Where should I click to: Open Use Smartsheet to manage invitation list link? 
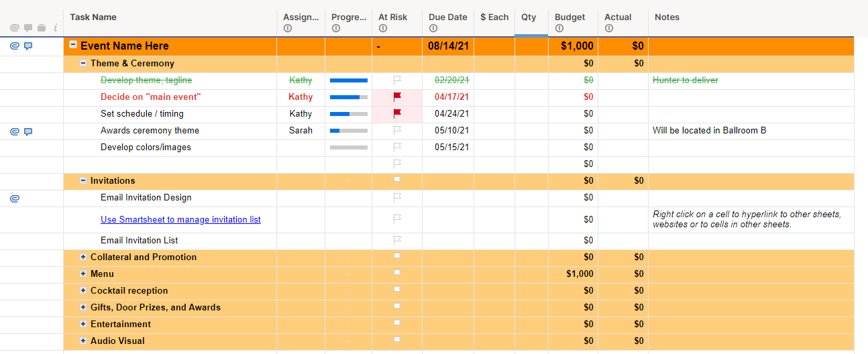tap(180, 219)
